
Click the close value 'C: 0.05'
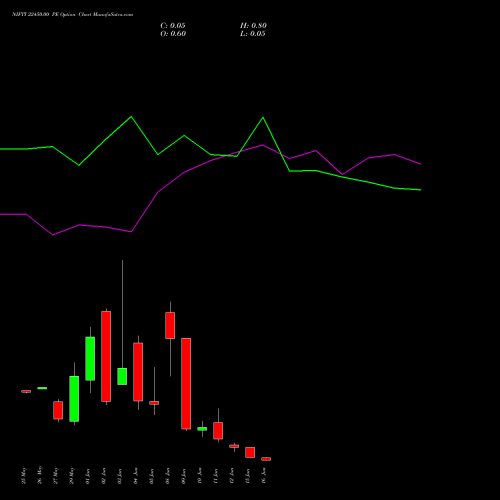[x=173, y=26]
